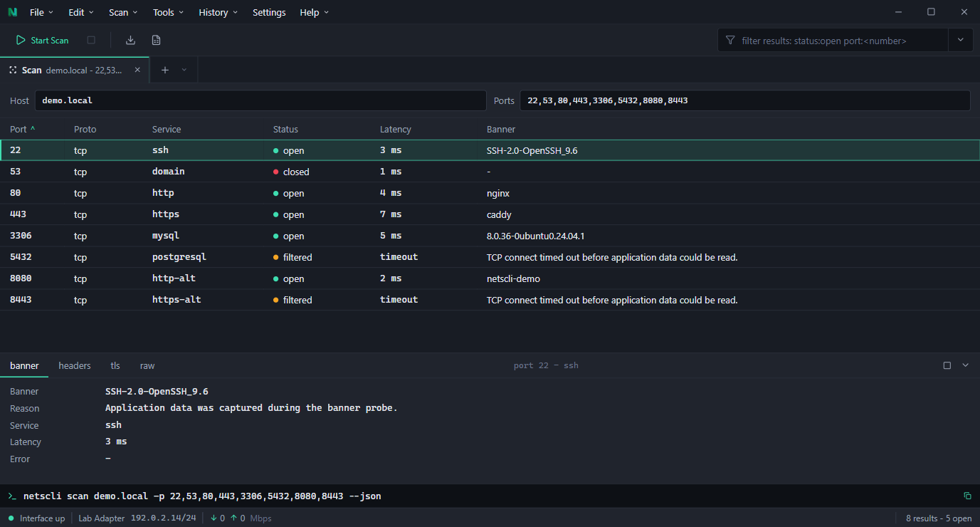Collapse the details panel chevron
This screenshot has width=980, height=527.
point(966,365)
